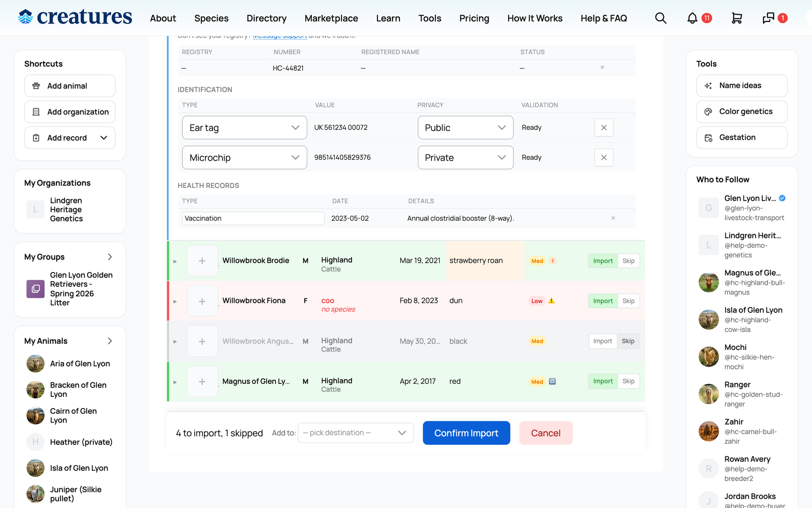Open the Private privacy dropdown
Screen dimensions: 812x508
point(466,157)
